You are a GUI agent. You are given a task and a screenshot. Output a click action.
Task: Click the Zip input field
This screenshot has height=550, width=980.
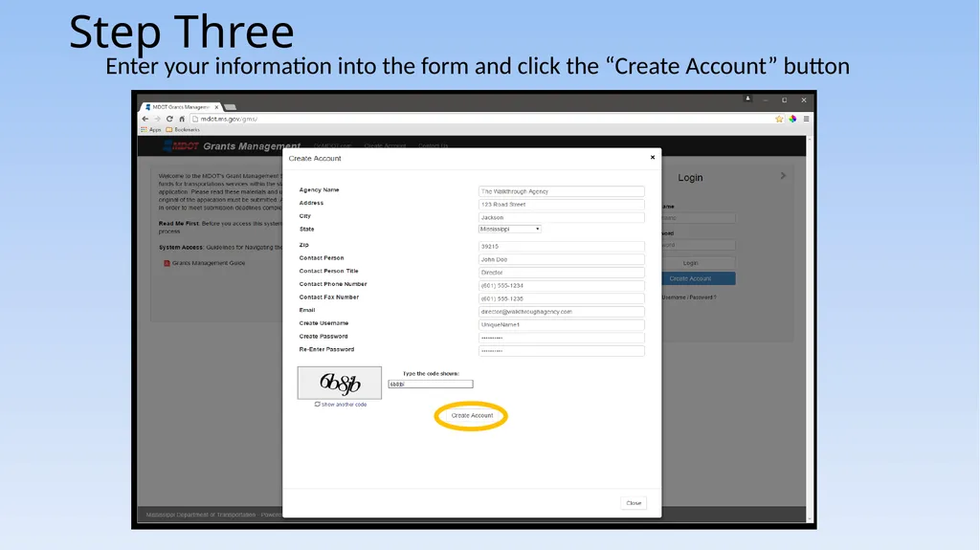(x=561, y=246)
